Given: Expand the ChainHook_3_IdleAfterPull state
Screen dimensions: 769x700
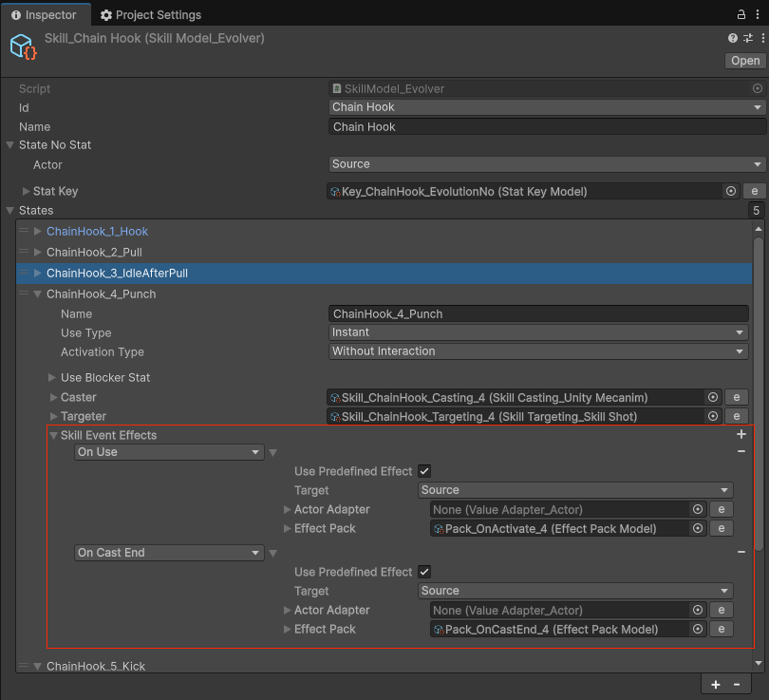Looking at the screenshot, I should click(x=37, y=273).
